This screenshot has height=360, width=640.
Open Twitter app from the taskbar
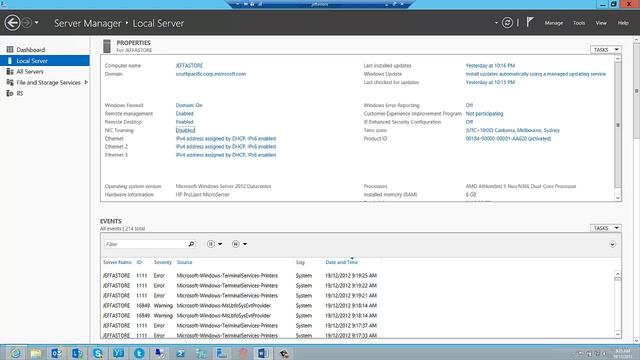click(x=139, y=353)
